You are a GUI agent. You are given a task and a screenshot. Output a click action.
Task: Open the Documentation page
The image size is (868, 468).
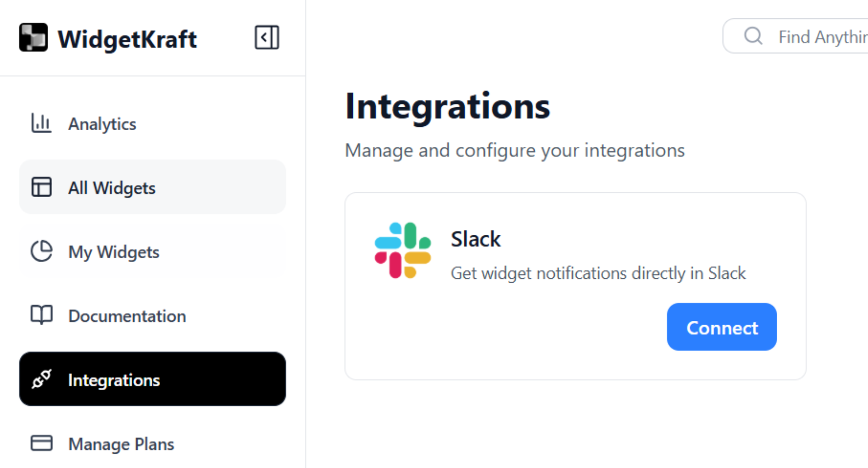[127, 316]
